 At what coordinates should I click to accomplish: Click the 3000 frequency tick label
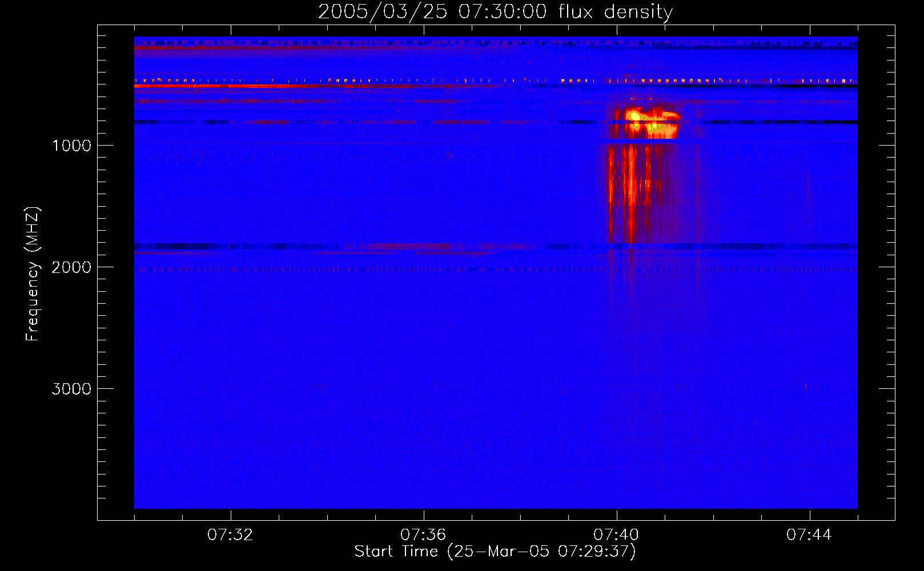pyautogui.click(x=71, y=389)
